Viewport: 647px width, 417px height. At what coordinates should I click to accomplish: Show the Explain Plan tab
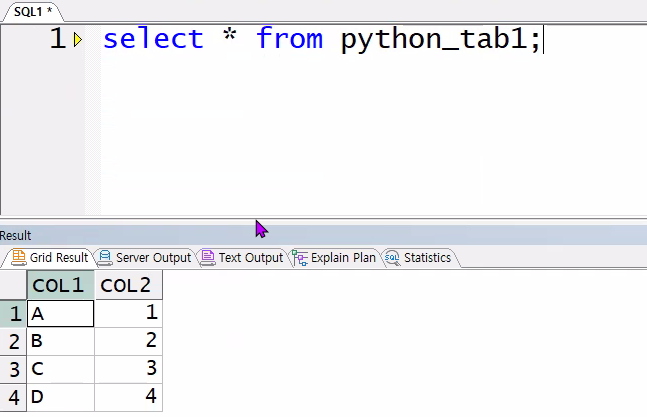pos(334,258)
